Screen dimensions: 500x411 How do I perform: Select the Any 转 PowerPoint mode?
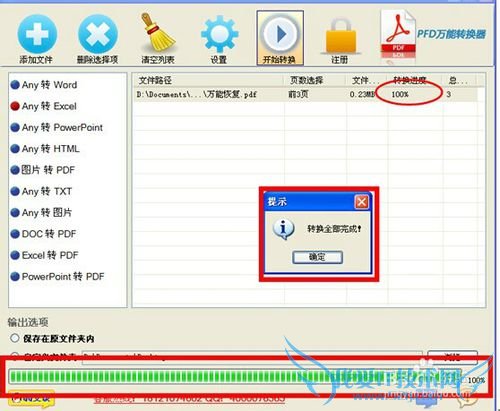(57, 128)
